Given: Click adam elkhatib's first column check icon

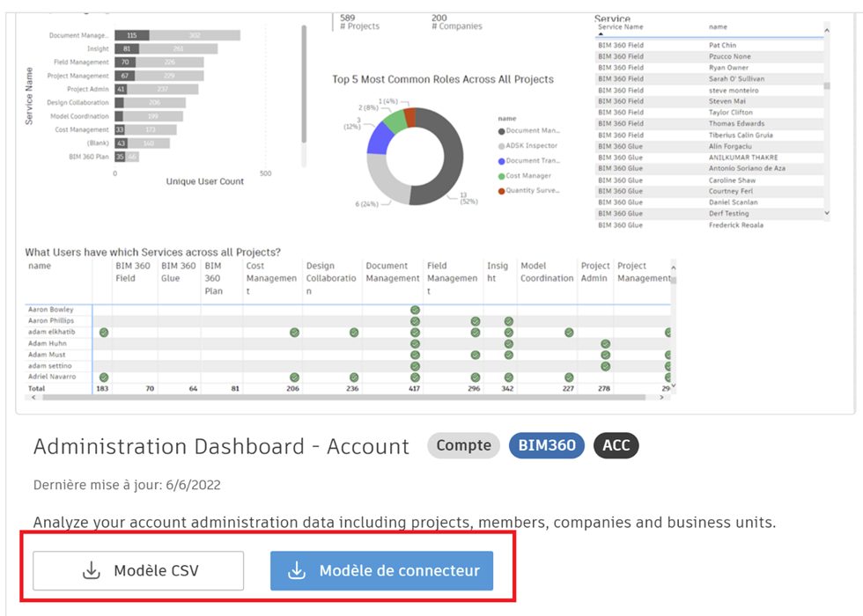Looking at the screenshot, I should click(104, 333).
